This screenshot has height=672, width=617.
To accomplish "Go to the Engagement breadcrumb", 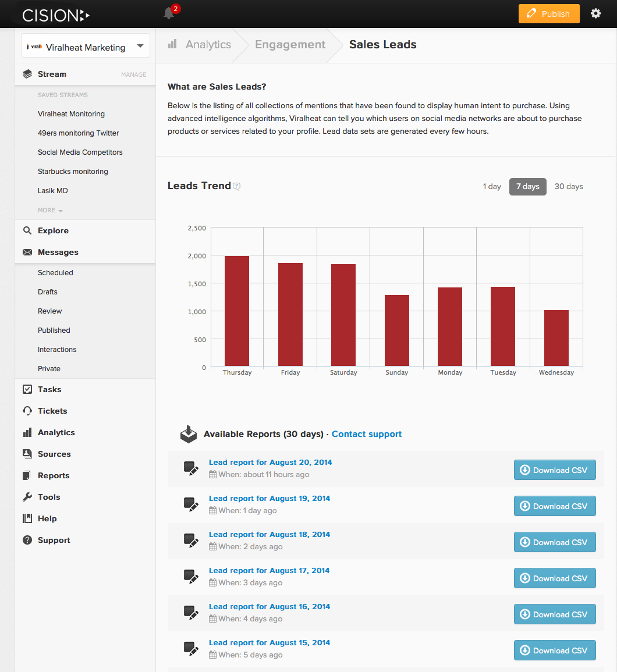I will 290,44.
